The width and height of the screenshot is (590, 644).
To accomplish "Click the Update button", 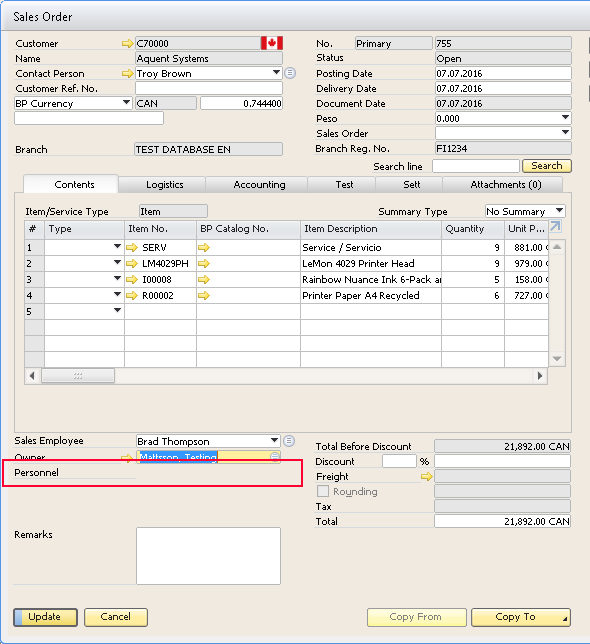I will [45, 617].
